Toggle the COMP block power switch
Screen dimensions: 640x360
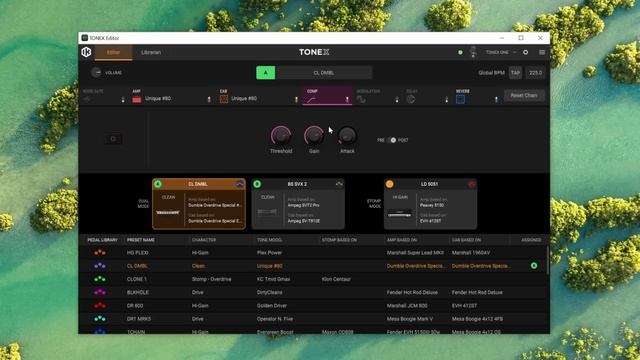click(347, 99)
